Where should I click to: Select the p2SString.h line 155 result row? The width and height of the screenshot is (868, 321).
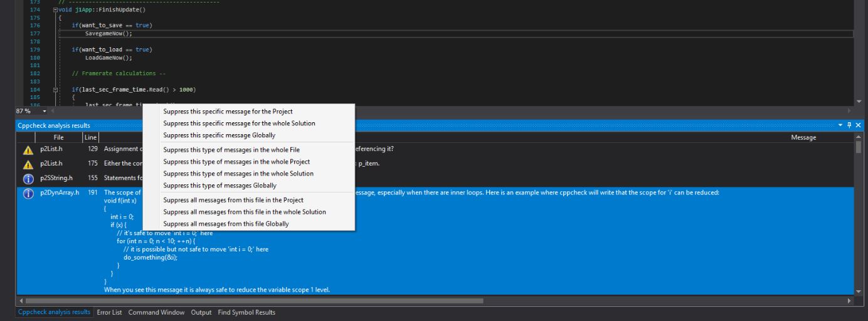coord(435,178)
